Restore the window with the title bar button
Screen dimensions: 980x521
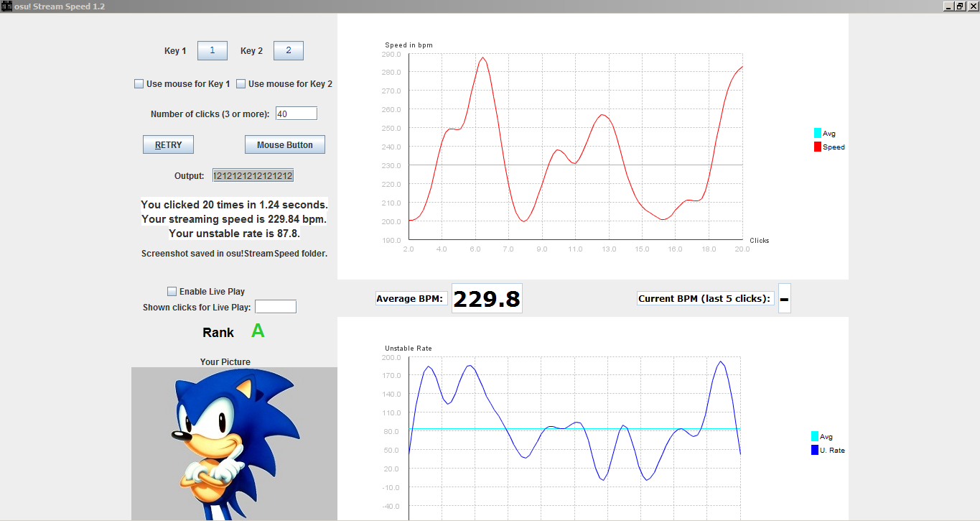(960, 6)
